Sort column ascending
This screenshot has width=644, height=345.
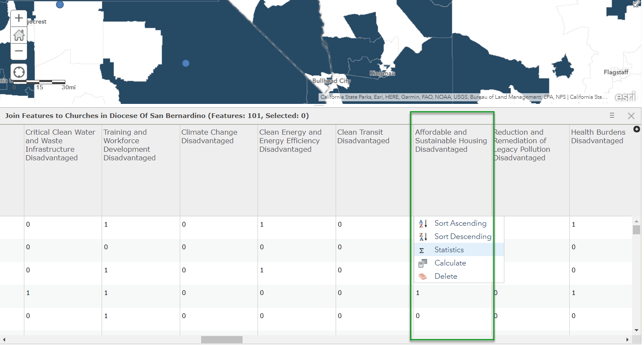tap(460, 223)
